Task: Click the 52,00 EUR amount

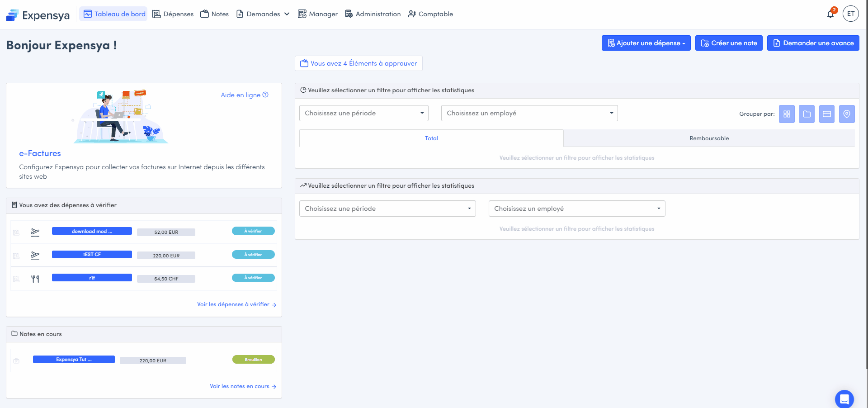Action: [166, 232]
